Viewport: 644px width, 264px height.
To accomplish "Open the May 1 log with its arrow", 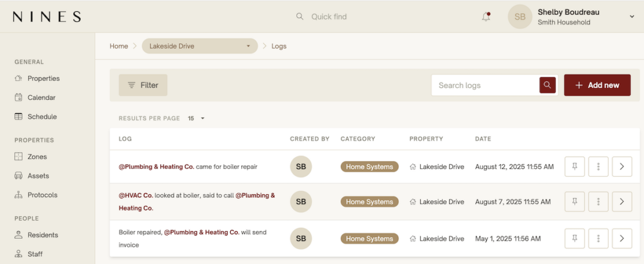I will [622, 238].
